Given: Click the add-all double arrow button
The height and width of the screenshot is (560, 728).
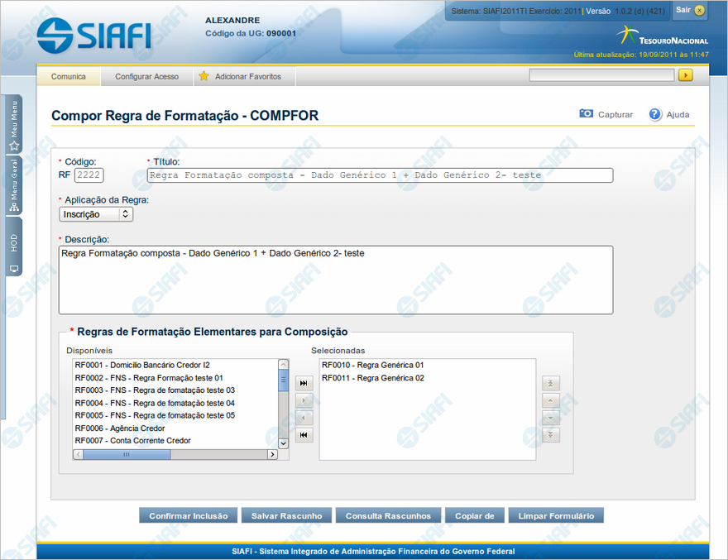Looking at the screenshot, I should click(x=304, y=383).
